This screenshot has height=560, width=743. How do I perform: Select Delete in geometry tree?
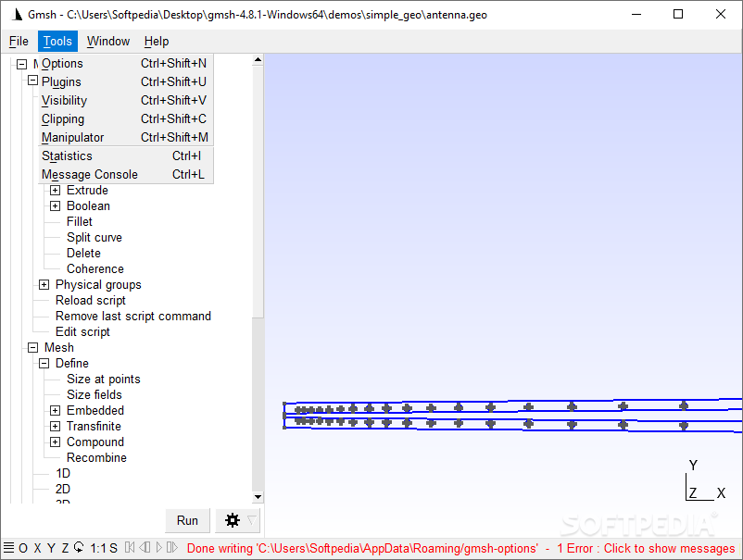pos(83,253)
